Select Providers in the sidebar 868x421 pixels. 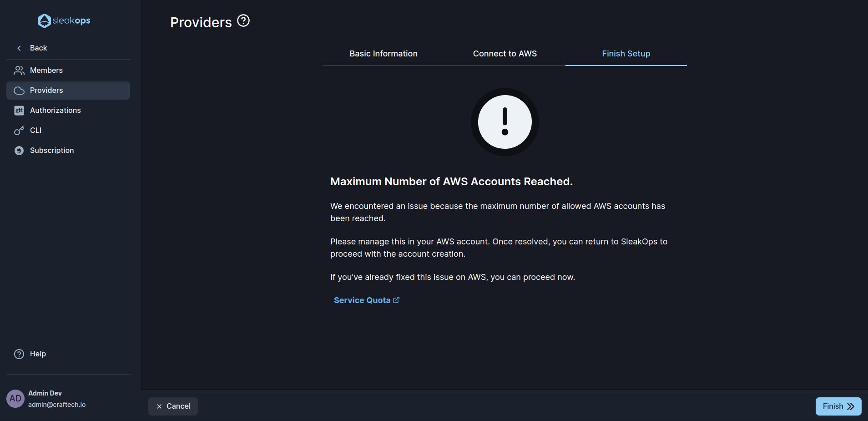click(x=68, y=90)
